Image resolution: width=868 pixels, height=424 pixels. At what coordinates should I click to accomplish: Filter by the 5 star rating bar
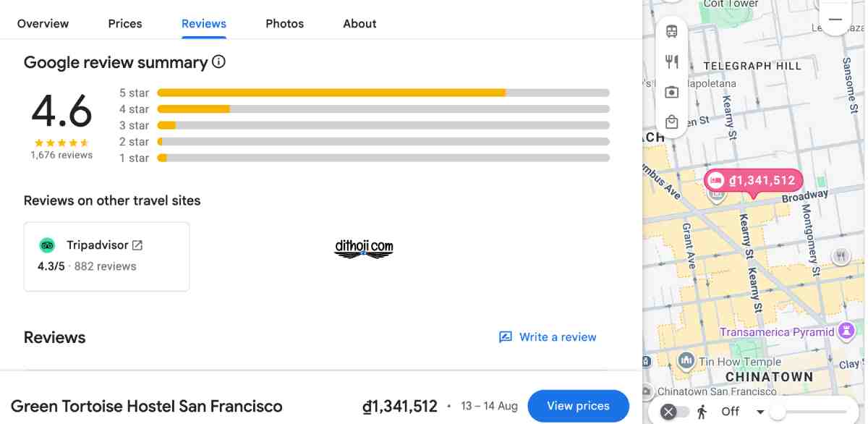365,93
